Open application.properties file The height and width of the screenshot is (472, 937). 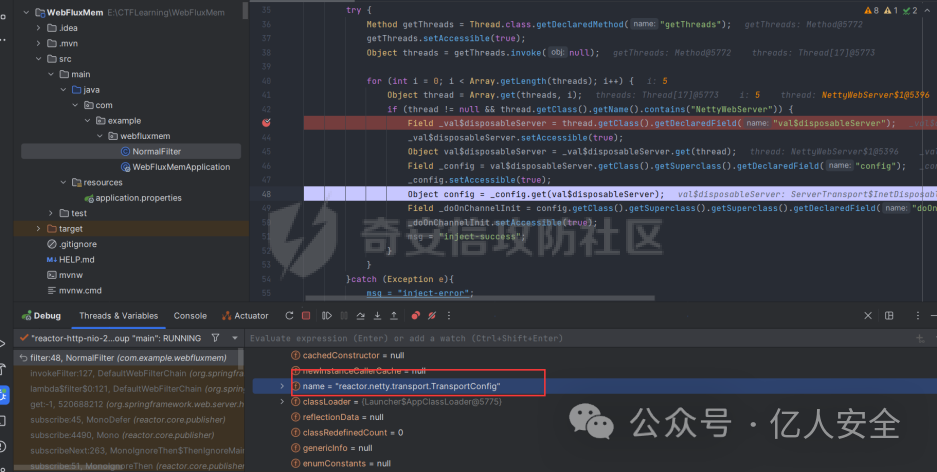click(133, 198)
